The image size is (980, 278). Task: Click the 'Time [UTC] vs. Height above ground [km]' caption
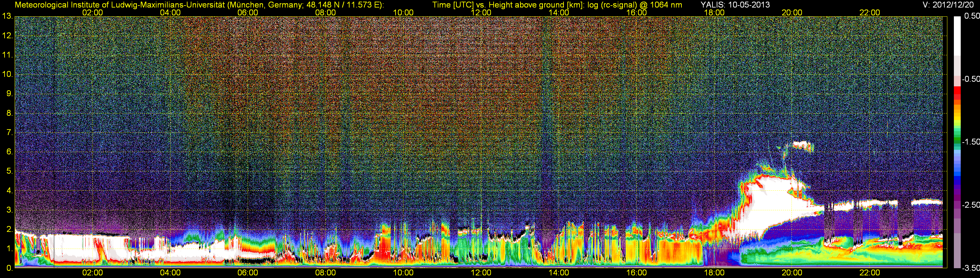508,5
